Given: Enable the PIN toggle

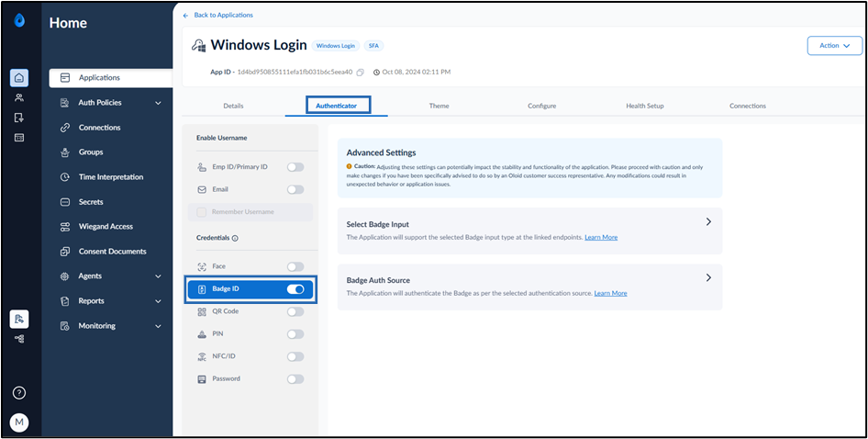Looking at the screenshot, I should pos(295,334).
